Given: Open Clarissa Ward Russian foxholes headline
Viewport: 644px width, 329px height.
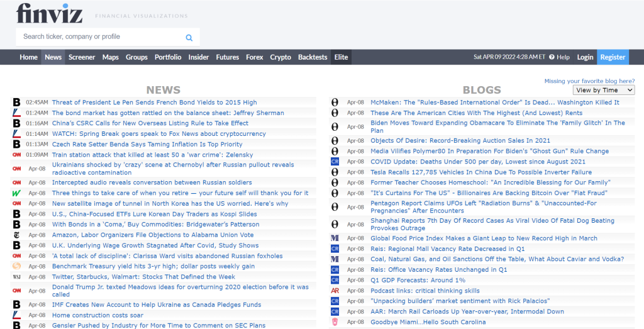Looking at the screenshot, I should (167, 256).
